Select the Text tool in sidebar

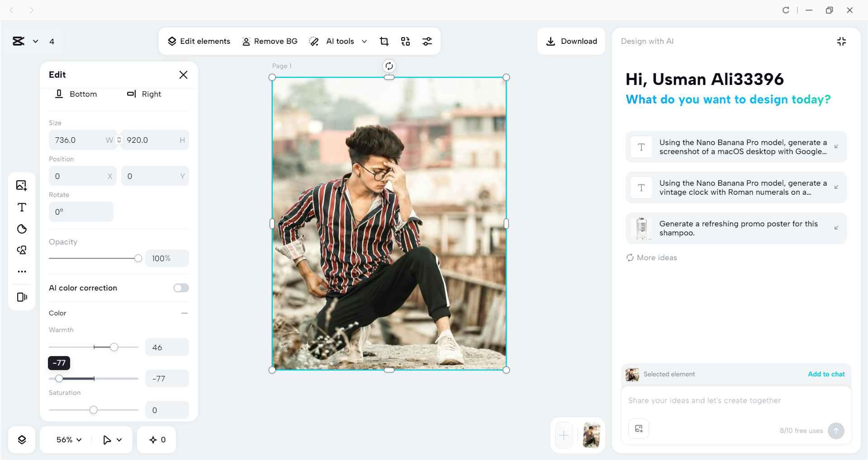click(22, 207)
